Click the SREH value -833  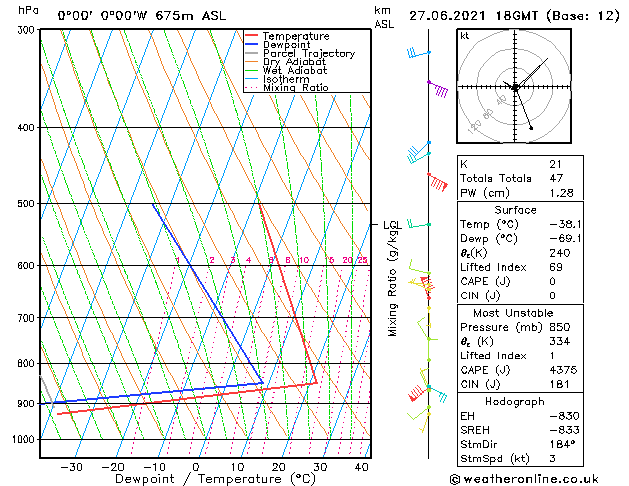pos(565,430)
